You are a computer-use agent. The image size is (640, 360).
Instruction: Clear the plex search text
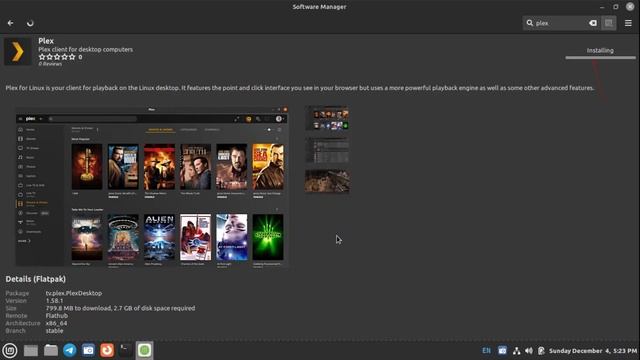click(x=593, y=23)
